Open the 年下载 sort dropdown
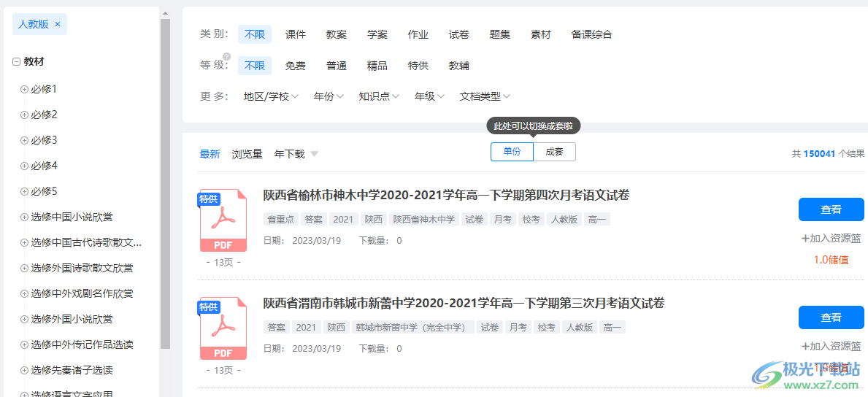The image size is (868, 397). click(296, 154)
